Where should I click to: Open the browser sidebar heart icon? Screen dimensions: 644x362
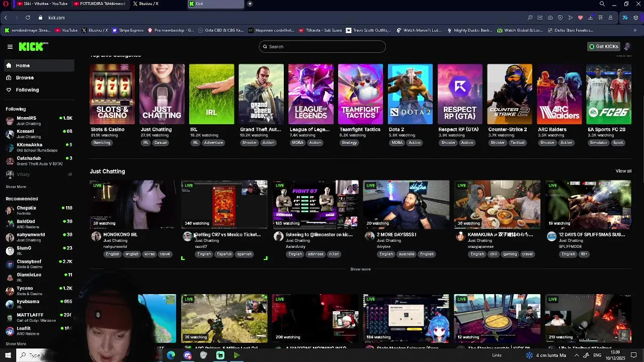[580, 18]
